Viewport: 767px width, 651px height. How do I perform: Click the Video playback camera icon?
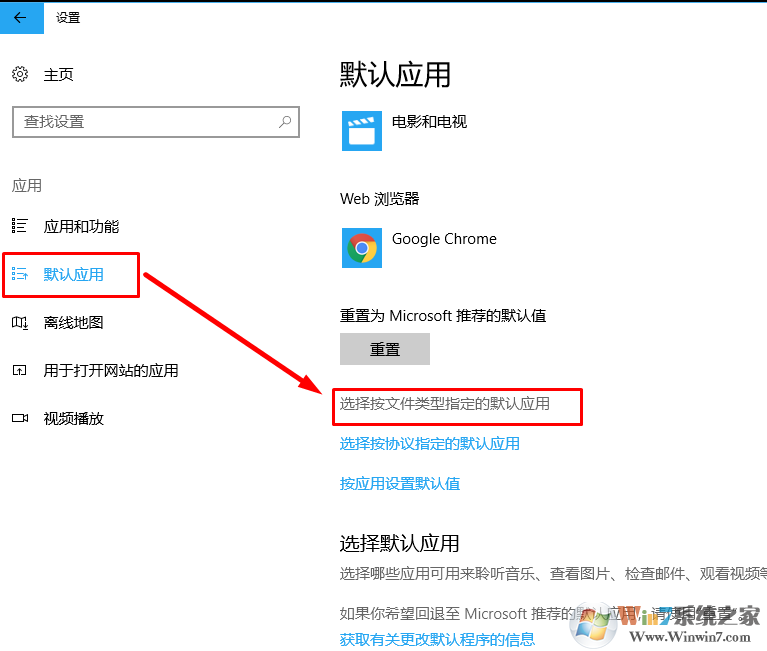pos(20,418)
